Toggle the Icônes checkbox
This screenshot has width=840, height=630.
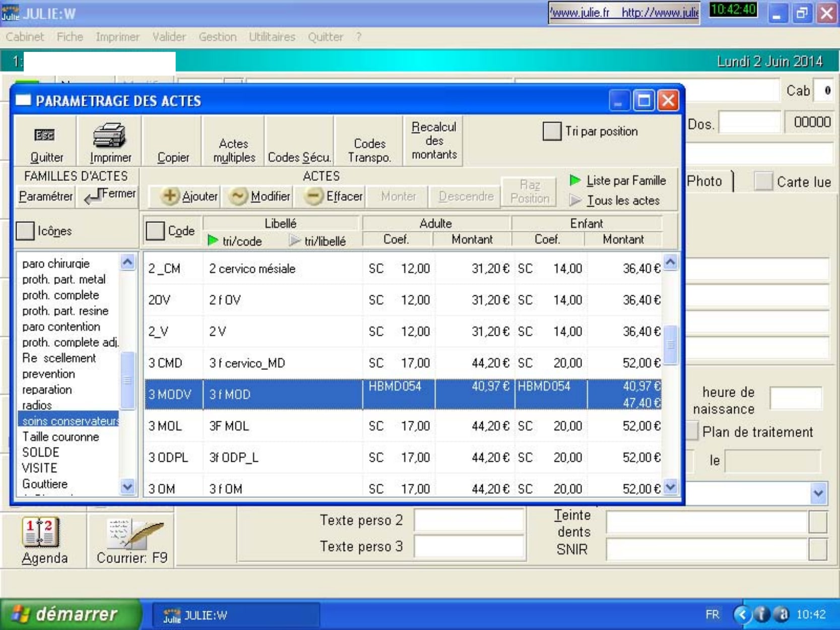coord(26,231)
